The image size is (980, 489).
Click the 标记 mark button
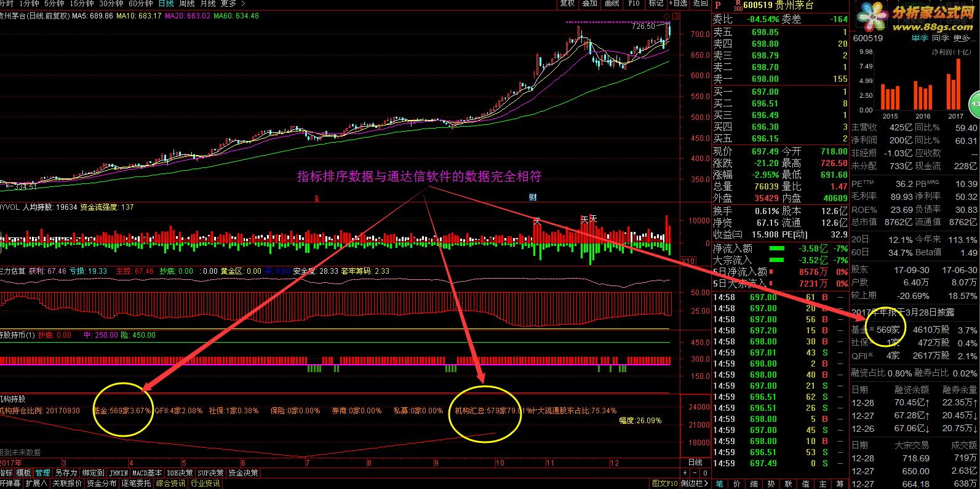[x=656, y=3]
